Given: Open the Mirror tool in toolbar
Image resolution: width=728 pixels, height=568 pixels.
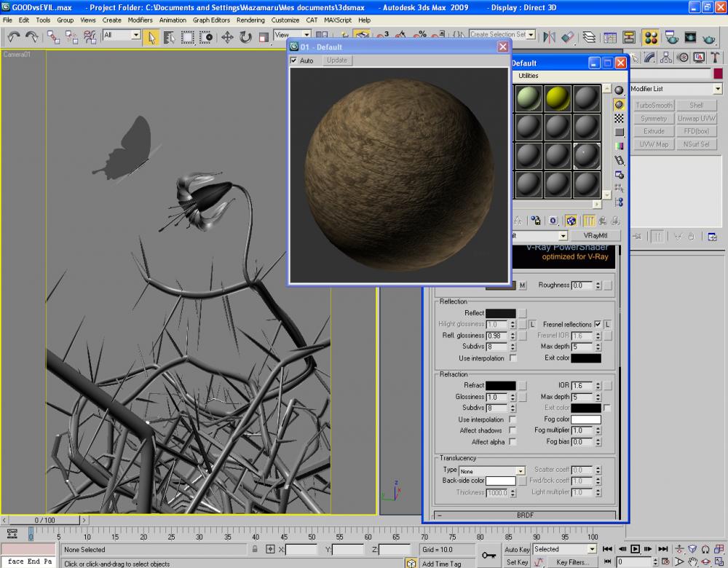Looking at the screenshot, I should tap(550, 37).
